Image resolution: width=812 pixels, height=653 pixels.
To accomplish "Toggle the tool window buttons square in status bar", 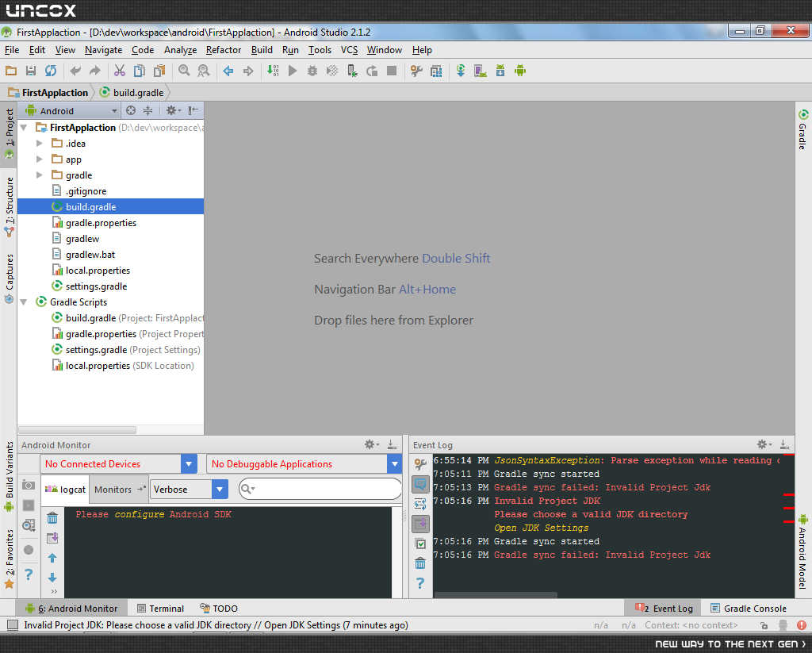I will pos(13,625).
